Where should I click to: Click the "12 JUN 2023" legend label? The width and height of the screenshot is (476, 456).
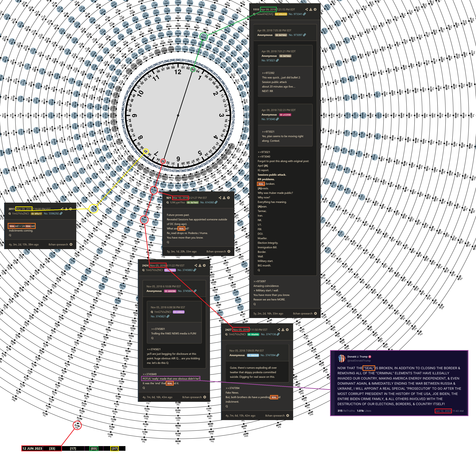tap(32, 448)
